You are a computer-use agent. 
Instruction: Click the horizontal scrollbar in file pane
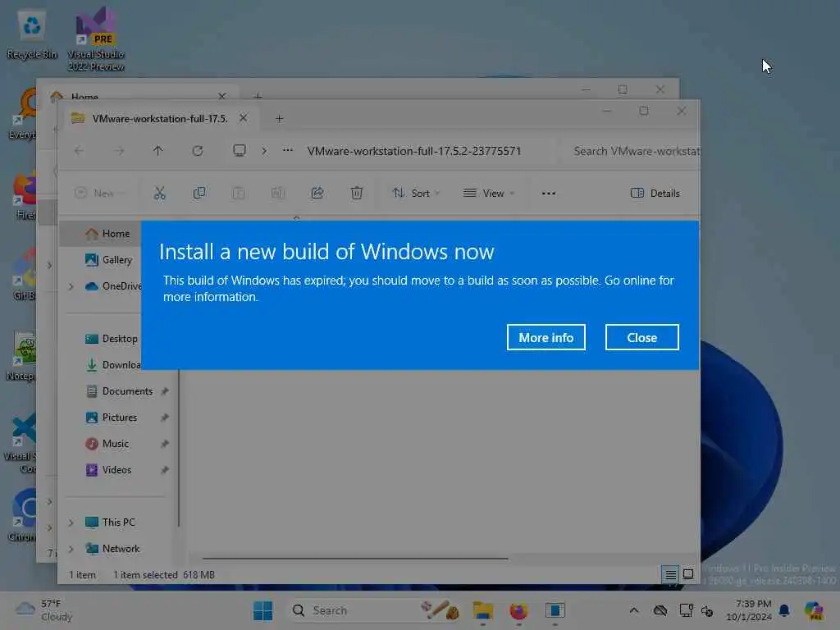click(x=355, y=558)
